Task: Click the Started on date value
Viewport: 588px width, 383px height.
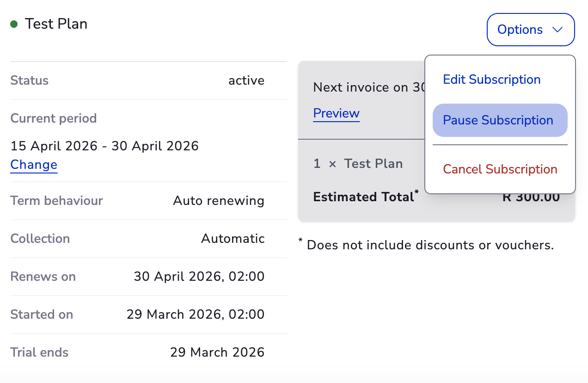Action: click(x=195, y=315)
